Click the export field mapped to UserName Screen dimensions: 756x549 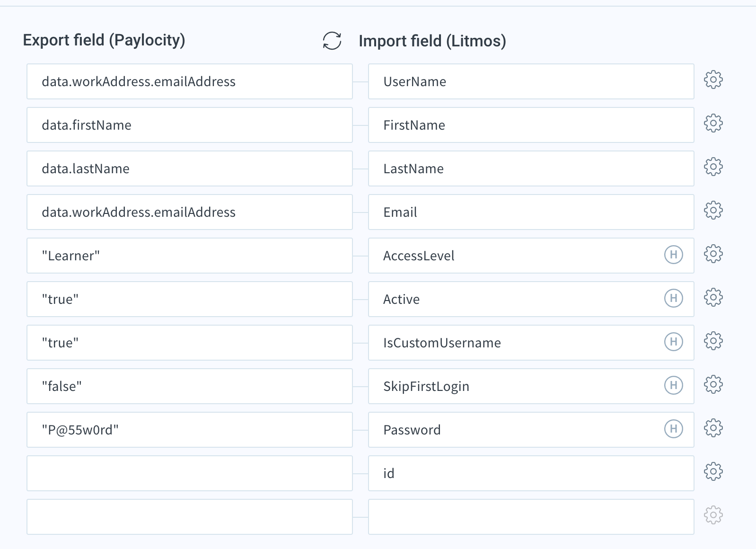[190, 81]
